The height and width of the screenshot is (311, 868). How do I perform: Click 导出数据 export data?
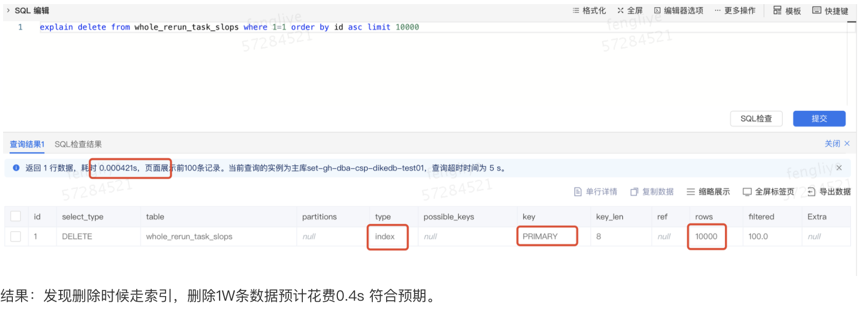(829, 192)
